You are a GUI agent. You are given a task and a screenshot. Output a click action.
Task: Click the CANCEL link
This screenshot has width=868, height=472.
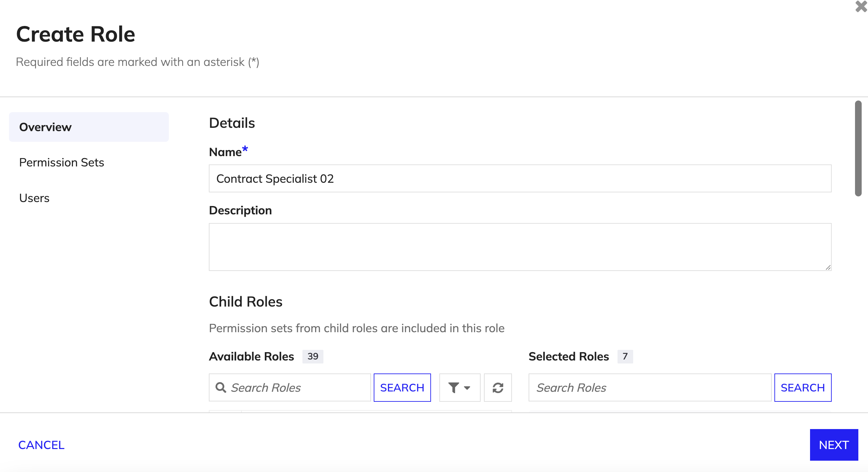coord(41,445)
